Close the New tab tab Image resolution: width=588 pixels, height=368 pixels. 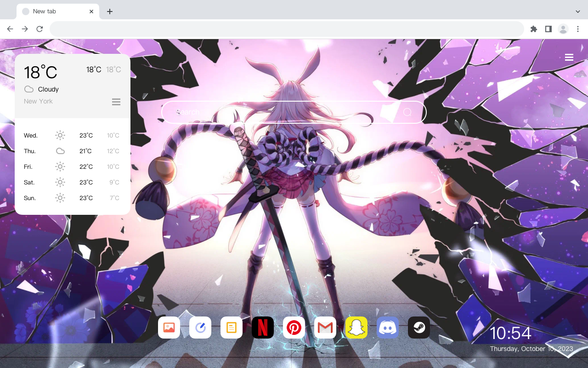[x=91, y=11]
